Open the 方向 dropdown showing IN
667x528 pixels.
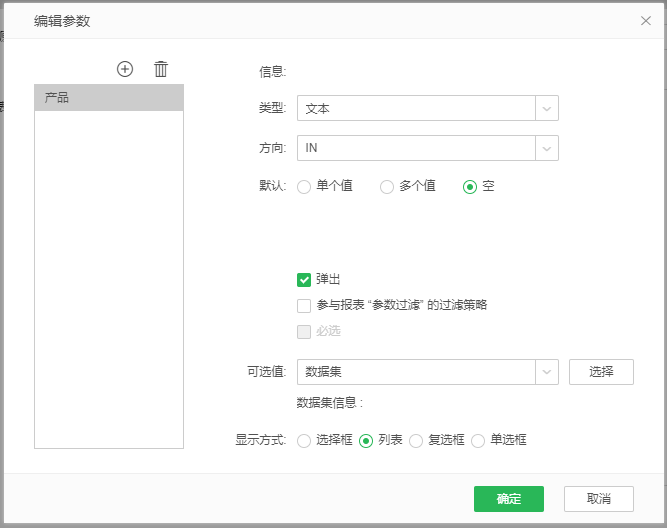tap(428, 148)
